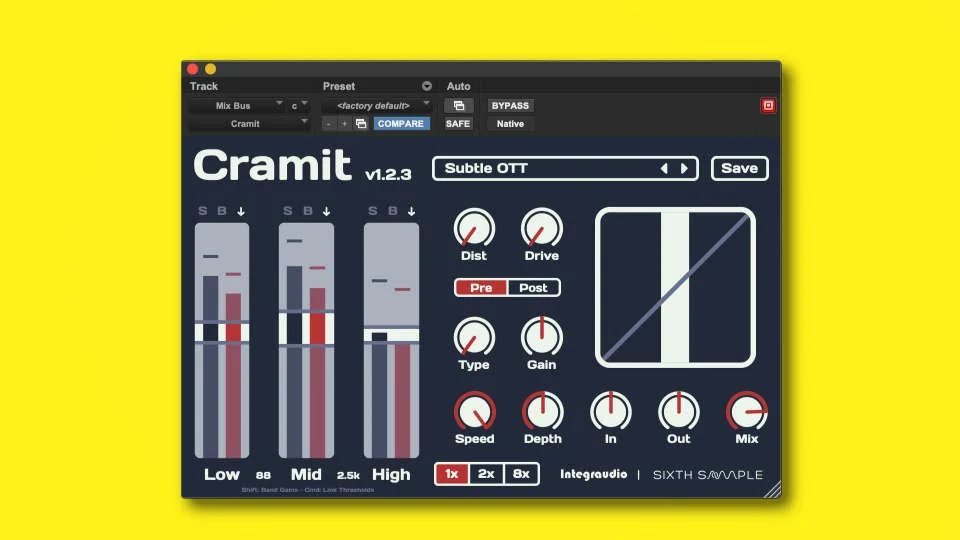Bypass the Mid band with B
960x540 pixels.
pyautogui.click(x=307, y=211)
